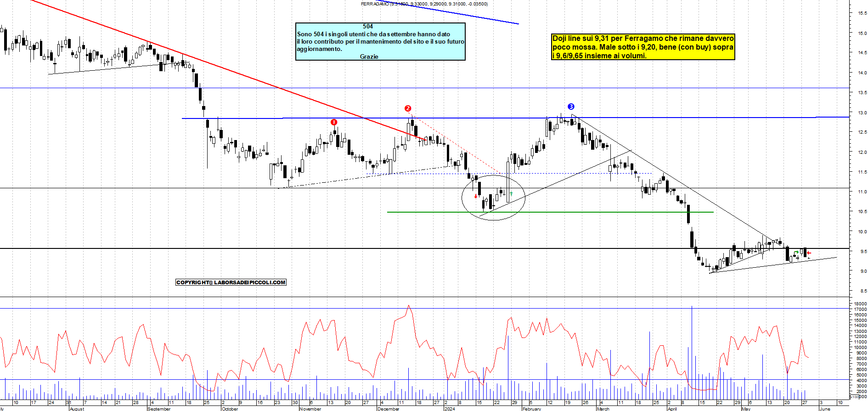The height and width of the screenshot is (411, 868).
Task: Click the 14.0 price axis label
Action: 862,73
